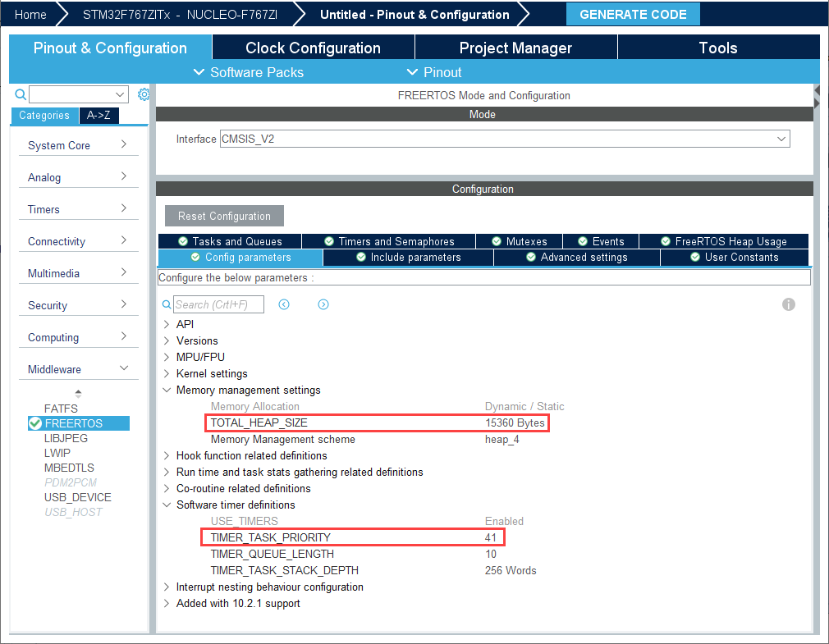Click the Reset Configuration button

[224, 216]
